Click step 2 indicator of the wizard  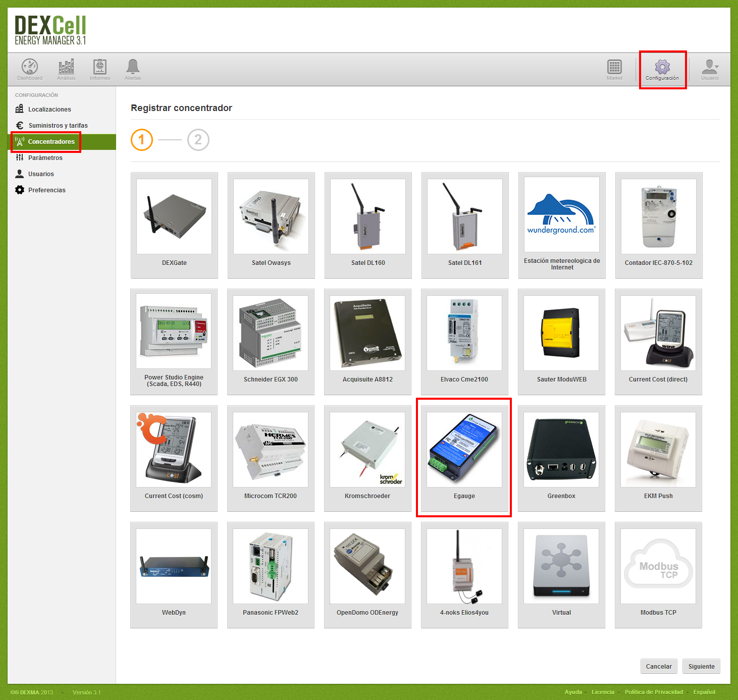coord(198,140)
